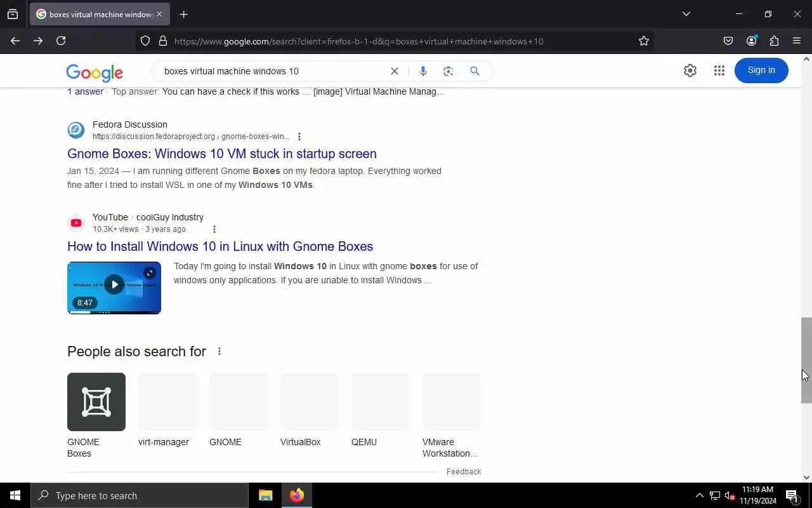The width and height of the screenshot is (812, 508).
Task: List all tabs dropdown arrow
Action: [686, 14]
